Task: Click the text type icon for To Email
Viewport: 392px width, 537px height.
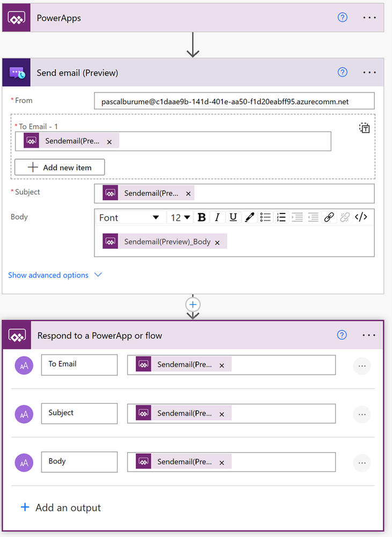Action: point(24,366)
